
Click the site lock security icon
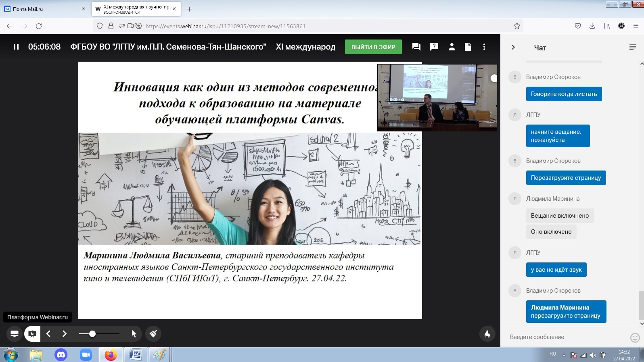(x=111, y=26)
